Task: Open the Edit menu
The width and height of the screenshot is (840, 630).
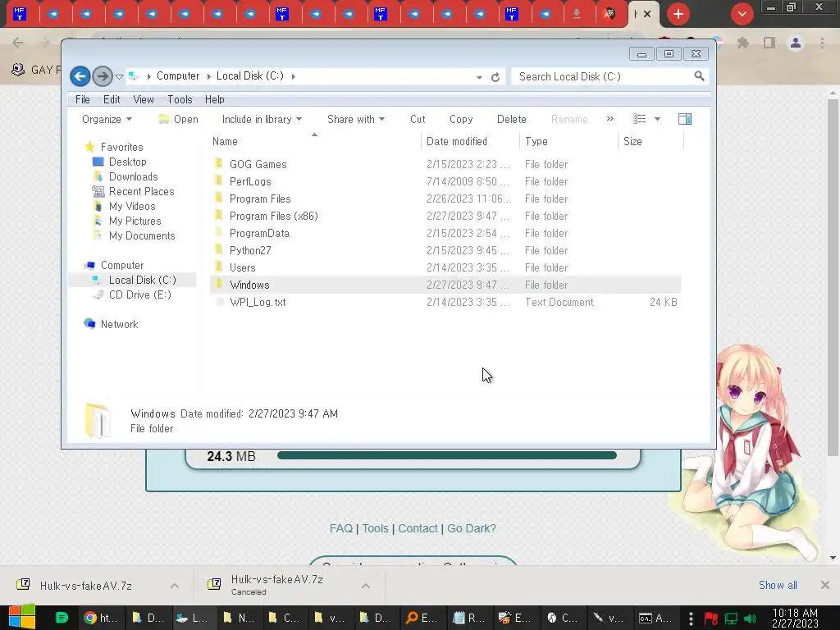Action: pyautogui.click(x=112, y=99)
